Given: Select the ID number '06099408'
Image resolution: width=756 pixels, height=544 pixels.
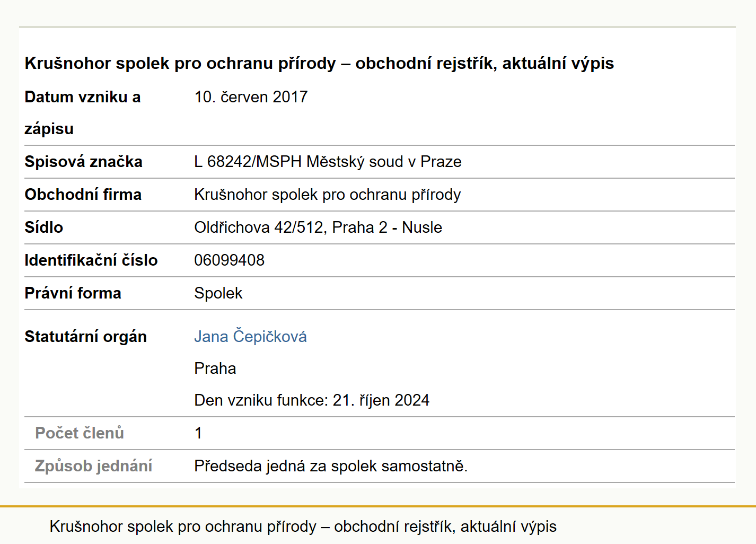Looking at the screenshot, I should pos(230,260).
